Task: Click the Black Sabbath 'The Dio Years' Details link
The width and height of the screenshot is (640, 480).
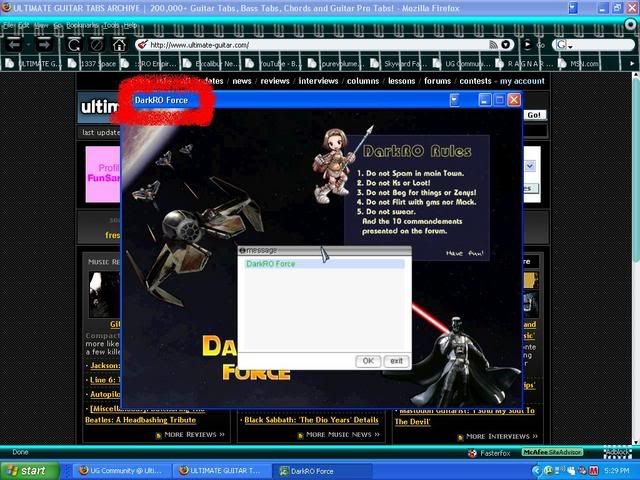Action: (x=311, y=420)
